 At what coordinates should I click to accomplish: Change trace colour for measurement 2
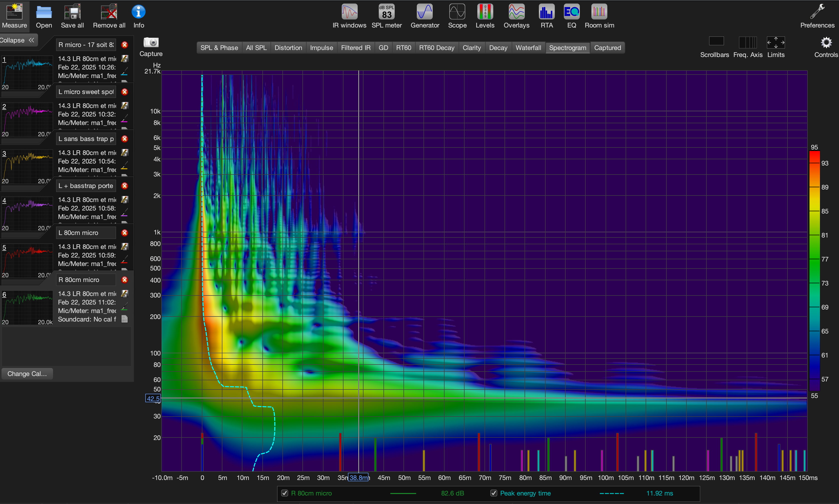point(124,119)
